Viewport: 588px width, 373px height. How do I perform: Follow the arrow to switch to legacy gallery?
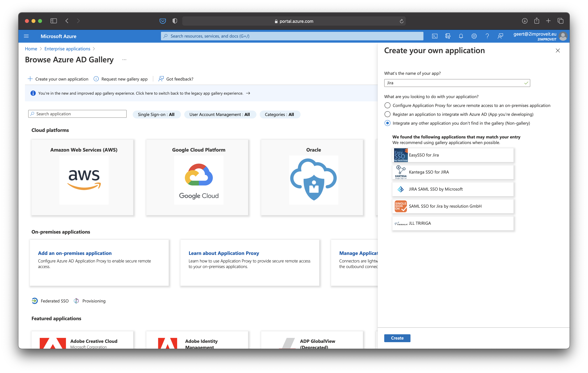pyautogui.click(x=248, y=93)
